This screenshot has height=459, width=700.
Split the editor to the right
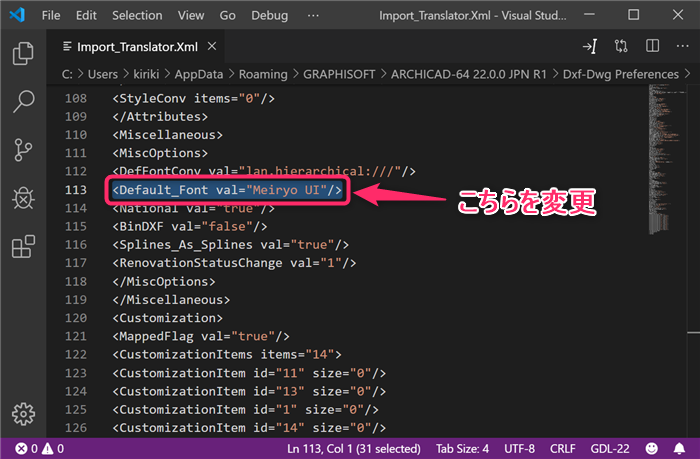[x=652, y=46]
